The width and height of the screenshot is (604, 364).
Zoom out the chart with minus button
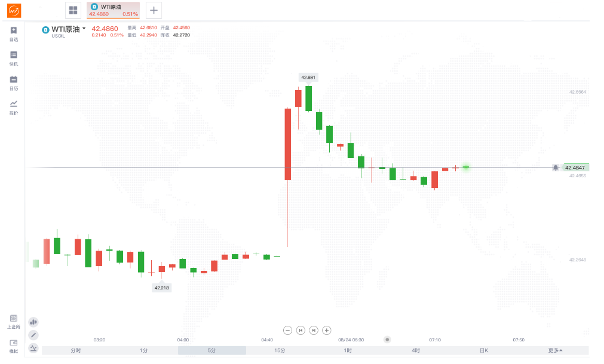point(287,330)
